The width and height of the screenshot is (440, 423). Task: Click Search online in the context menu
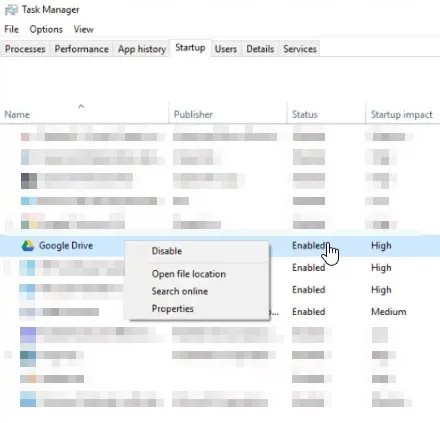[x=180, y=291]
